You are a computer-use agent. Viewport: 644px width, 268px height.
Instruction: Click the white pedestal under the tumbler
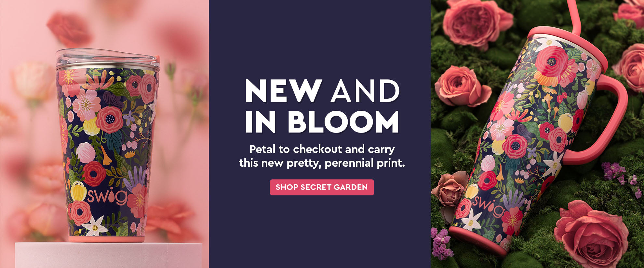pyautogui.click(x=108, y=255)
